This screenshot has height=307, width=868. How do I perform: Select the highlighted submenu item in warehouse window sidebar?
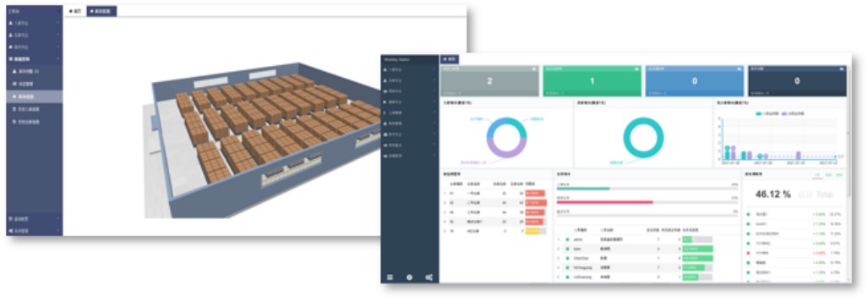coord(35,96)
